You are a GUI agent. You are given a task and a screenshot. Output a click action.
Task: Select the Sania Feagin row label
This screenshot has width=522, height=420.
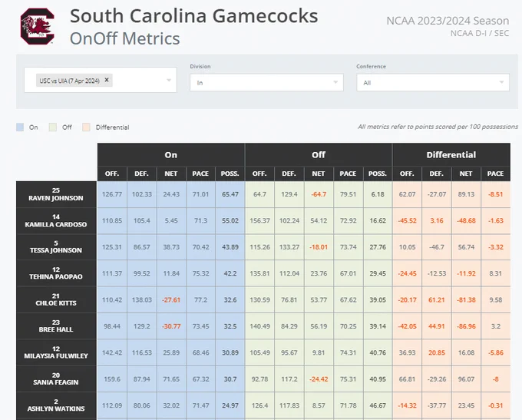pyautogui.click(x=56, y=379)
